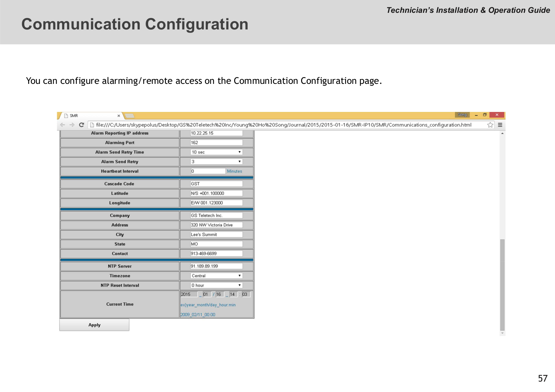
Task: Edit the Contact phone field
Action: pos(216,253)
